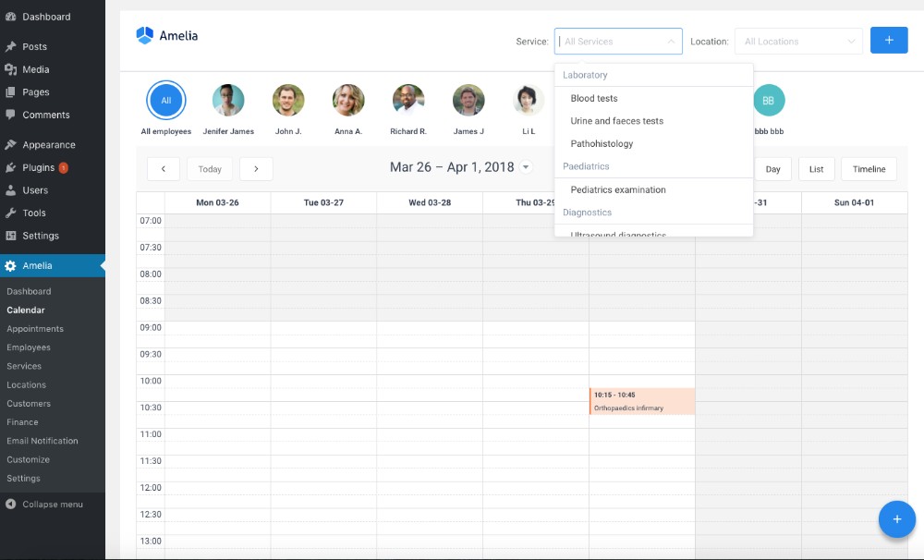Open the All Locations dropdown
This screenshot has width=924, height=560.
tap(798, 42)
